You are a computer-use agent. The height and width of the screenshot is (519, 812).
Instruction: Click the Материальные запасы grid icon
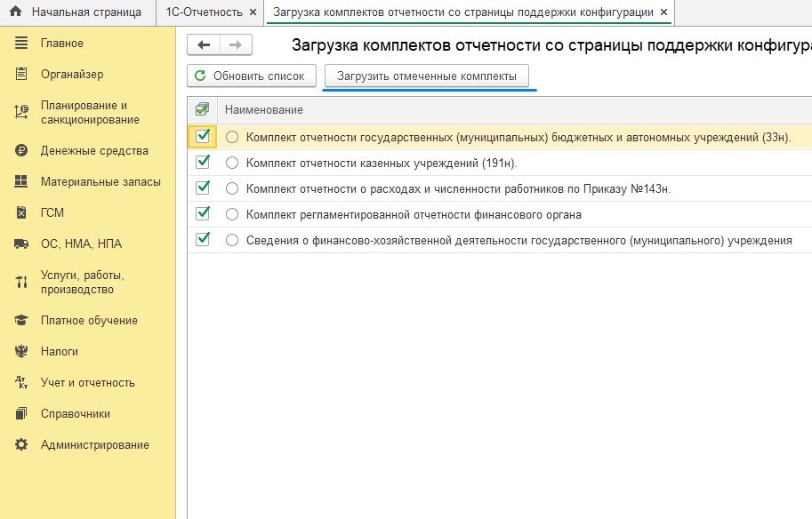21,181
